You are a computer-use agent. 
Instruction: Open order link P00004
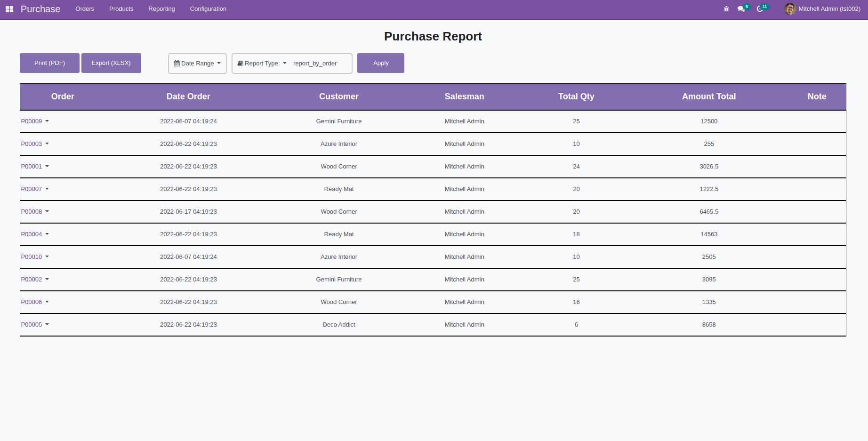[32, 234]
